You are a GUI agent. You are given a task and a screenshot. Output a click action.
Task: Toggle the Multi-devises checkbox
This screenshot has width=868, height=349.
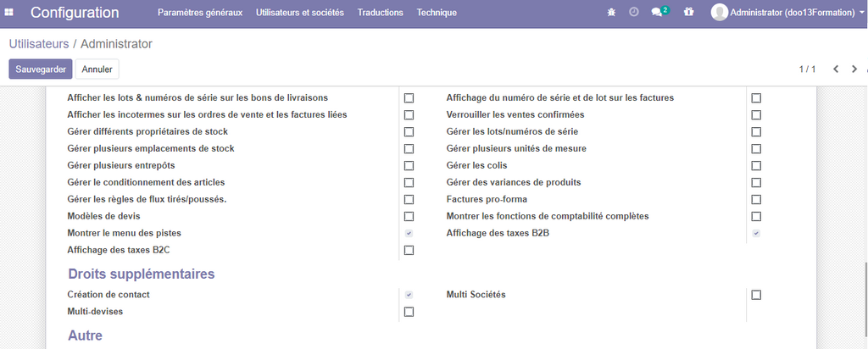pos(409,312)
